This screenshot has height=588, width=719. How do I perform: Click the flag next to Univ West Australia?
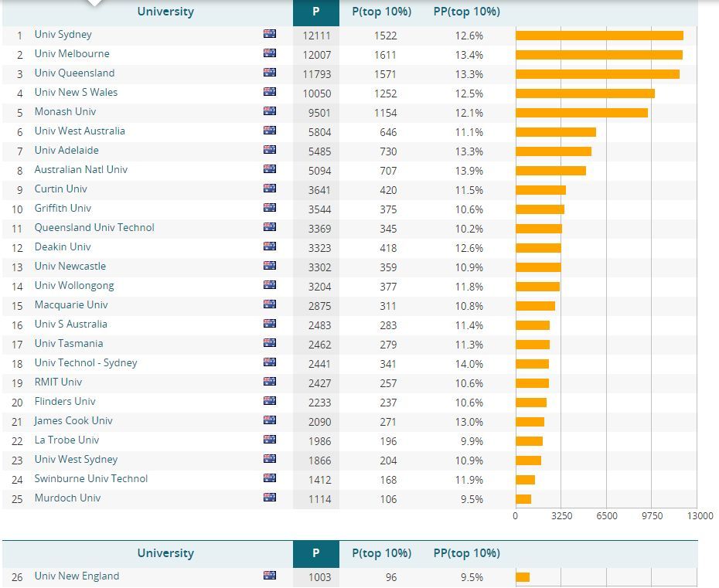pos(270,130)
